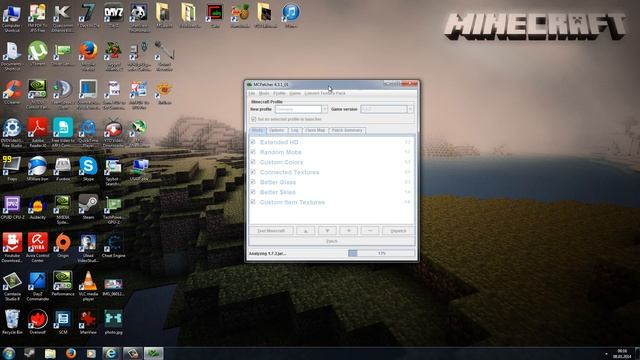Click the move mod down arrow button
This screenshot has height=360, width=640.
327,231
